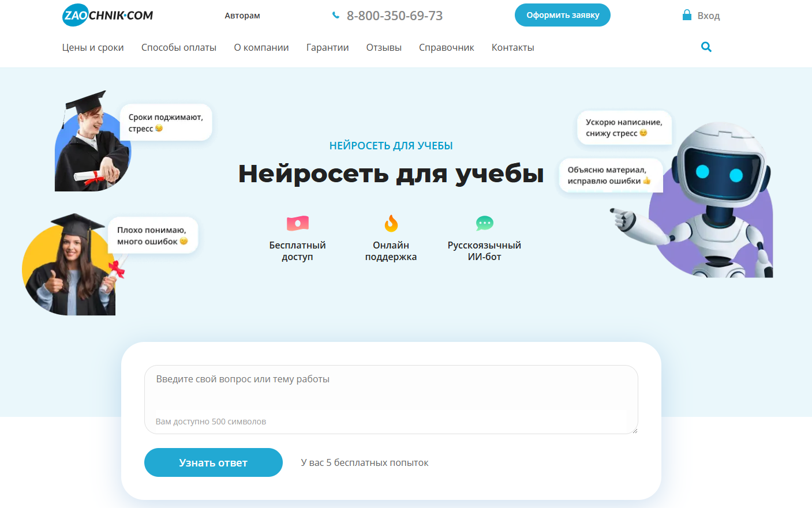The height and width of the screenshot is (508, 812).
Task: Click the laughing graduate boy image
Action: 89,144
